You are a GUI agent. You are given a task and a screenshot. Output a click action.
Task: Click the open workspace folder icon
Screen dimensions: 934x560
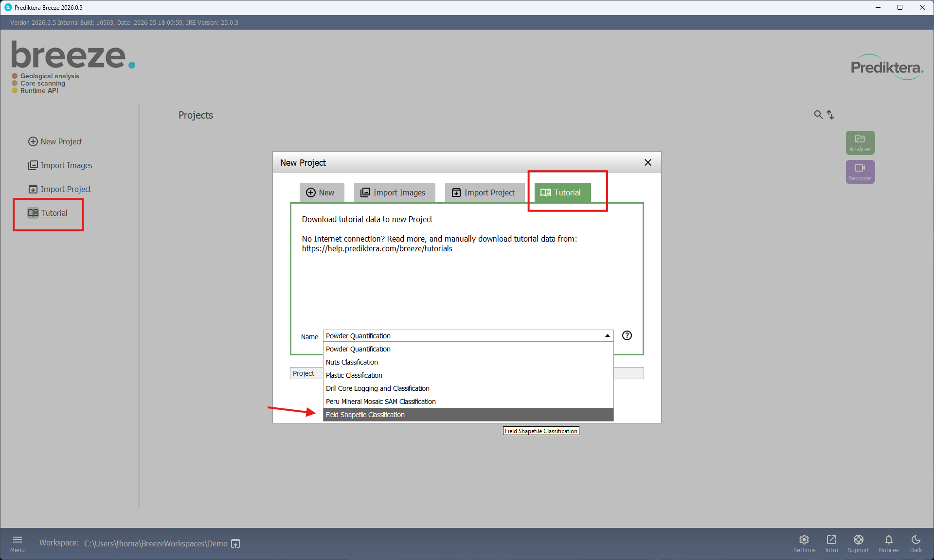point(235,543)
